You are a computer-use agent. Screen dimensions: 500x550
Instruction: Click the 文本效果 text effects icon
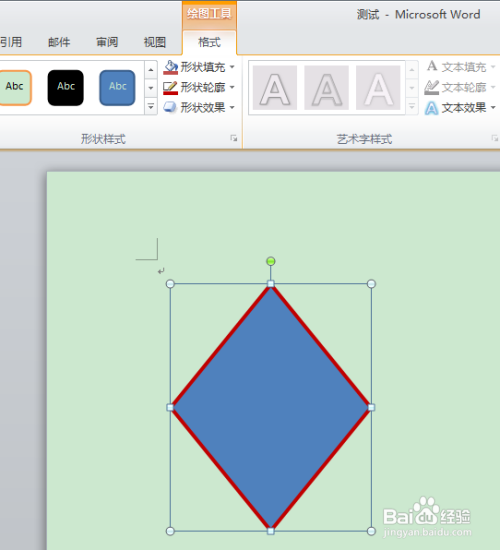click(x=432, y=108)
